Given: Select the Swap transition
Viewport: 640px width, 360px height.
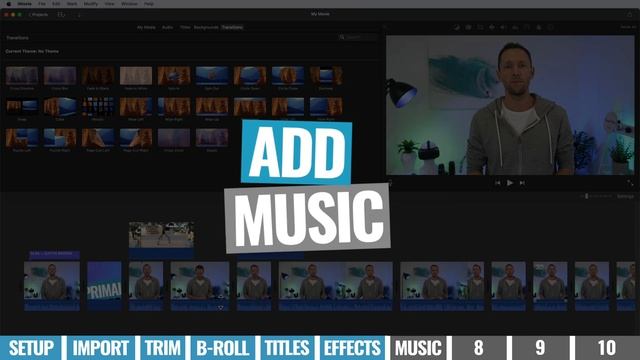Looking at the screenshot, I should pos(22,107).
